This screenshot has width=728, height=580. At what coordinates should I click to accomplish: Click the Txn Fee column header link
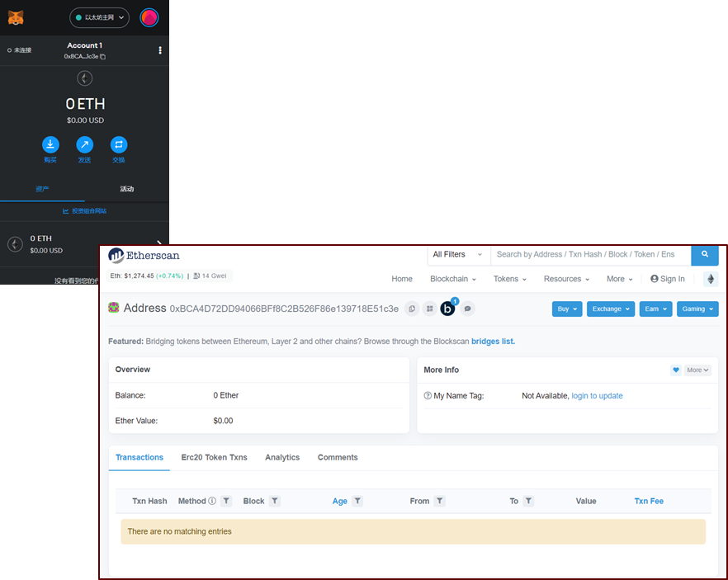649,501
